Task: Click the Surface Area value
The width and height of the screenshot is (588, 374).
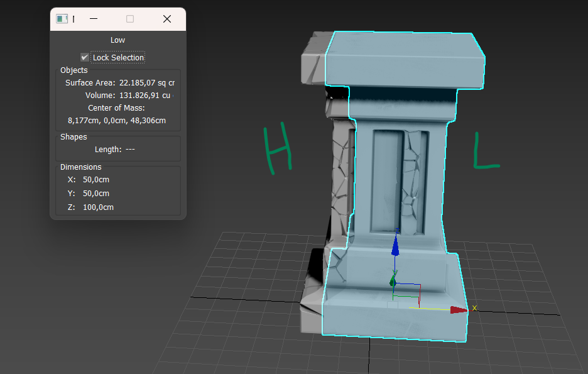Action: 147,82
